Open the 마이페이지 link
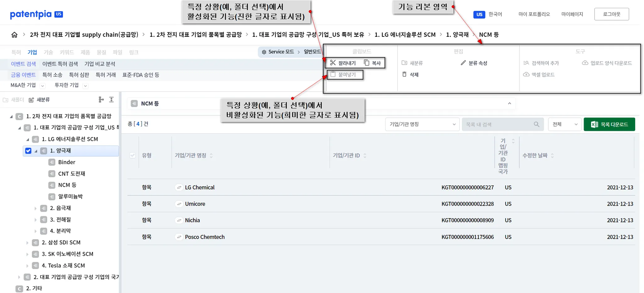The height and width of the screenshot is (293, 644). point(572,14)
